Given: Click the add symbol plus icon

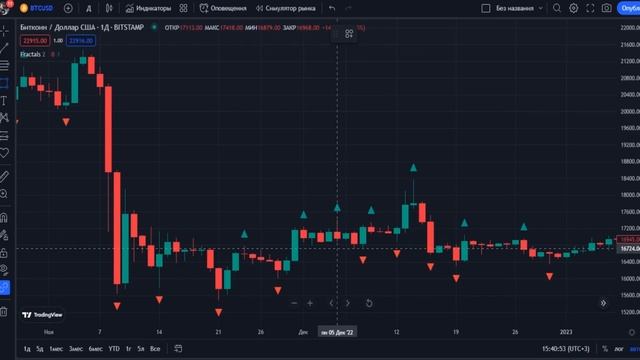Looking at the screenshot, I should click(x=68, y=8).
